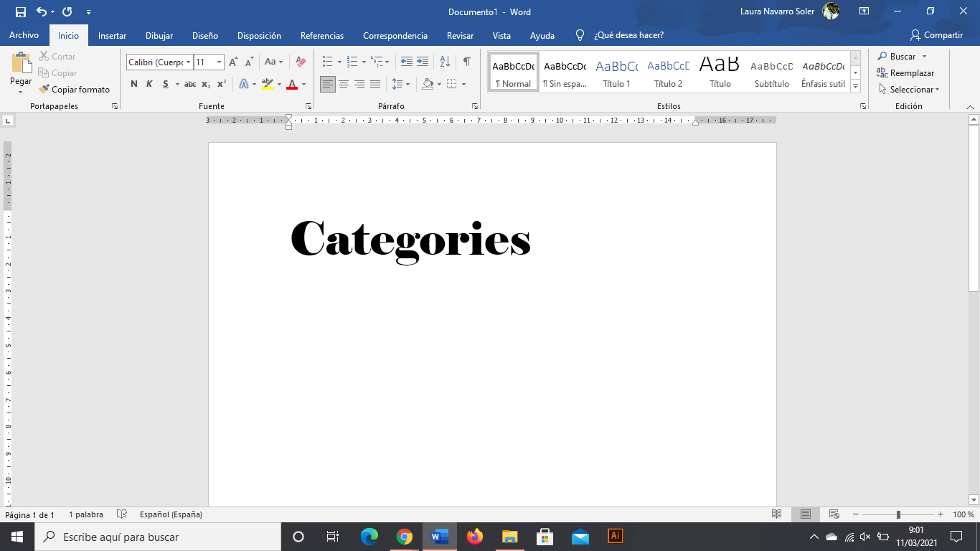Screen dimensions: 980x551
Task: Increase indent icon
Action: [x=423, y=62]
